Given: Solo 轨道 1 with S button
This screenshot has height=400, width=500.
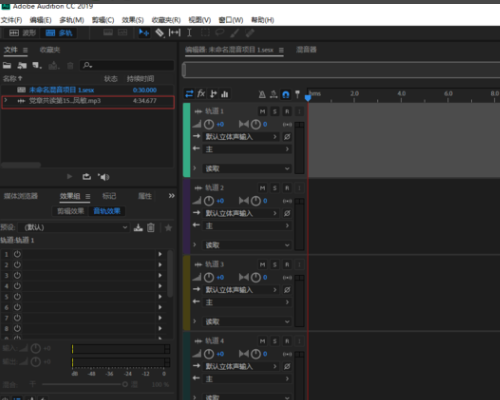Looking at the screenshot, I should click(275, 111).
